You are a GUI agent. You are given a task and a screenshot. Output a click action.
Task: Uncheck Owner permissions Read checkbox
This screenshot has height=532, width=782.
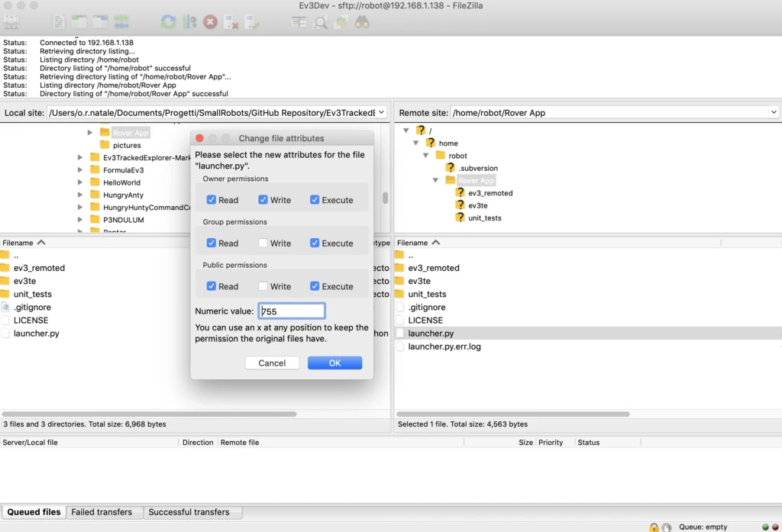(x=212, y=200)
